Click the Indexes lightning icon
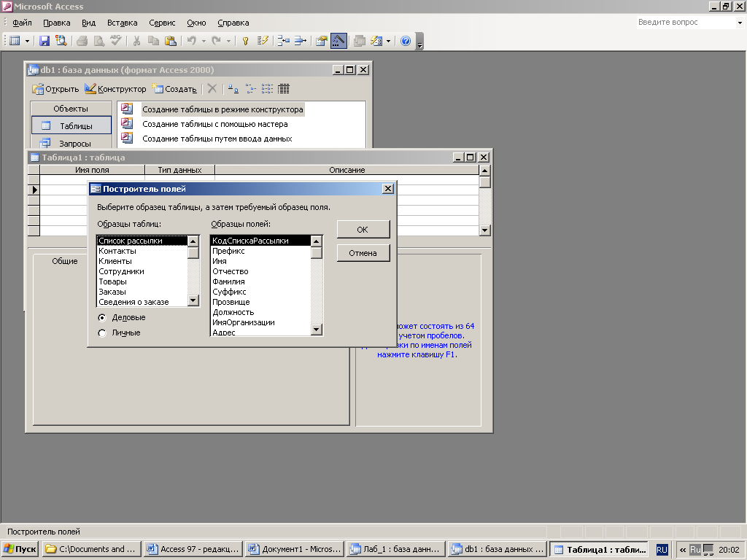This screenshot has height=560, width=747. click(263, 41)
